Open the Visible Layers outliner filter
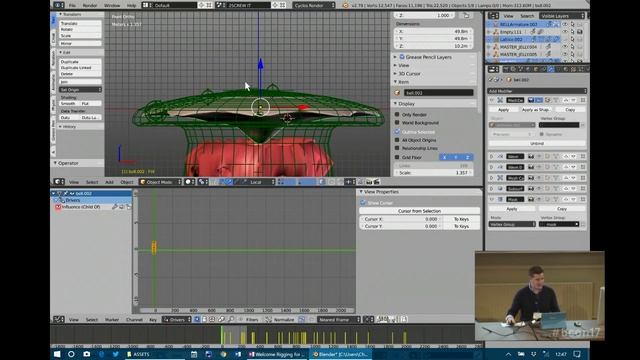640x360 pixels. (x=562, y=16)
